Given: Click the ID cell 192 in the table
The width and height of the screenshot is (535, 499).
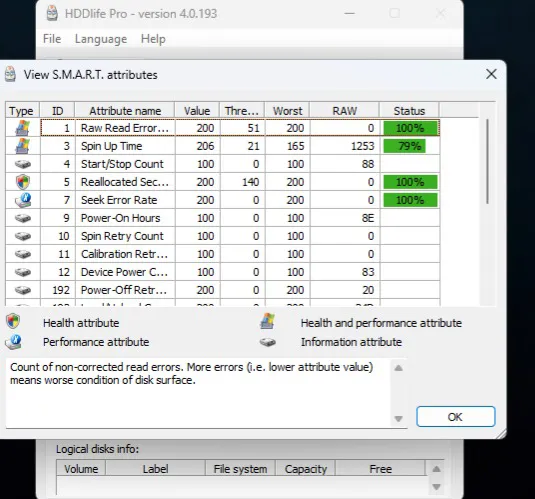Looking at the screenshot, I should coord(61,290).
